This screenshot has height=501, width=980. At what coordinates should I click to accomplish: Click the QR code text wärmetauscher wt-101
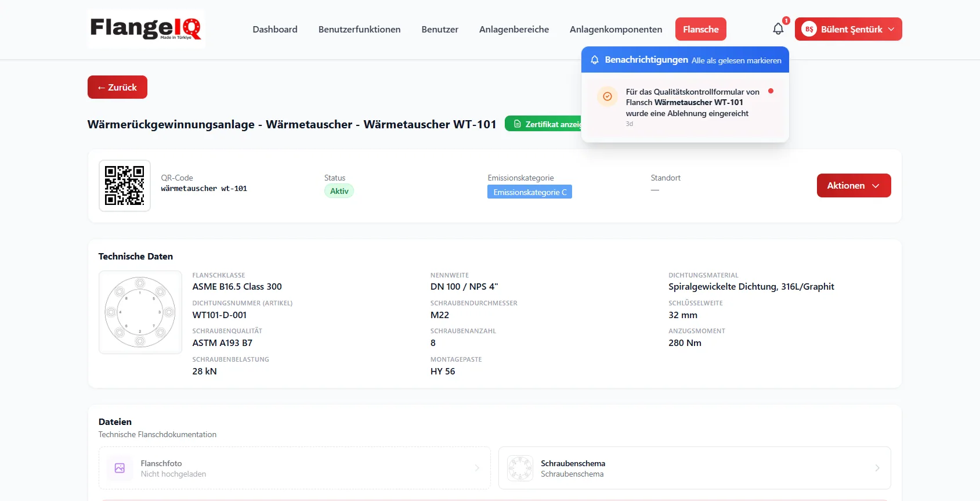click(204, 189)
